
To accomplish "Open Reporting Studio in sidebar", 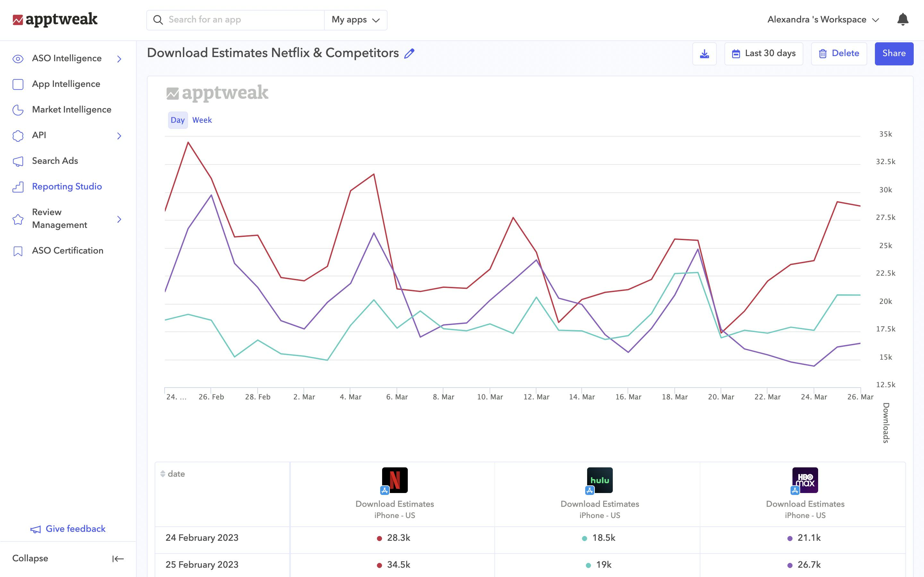I will point(67,187).
